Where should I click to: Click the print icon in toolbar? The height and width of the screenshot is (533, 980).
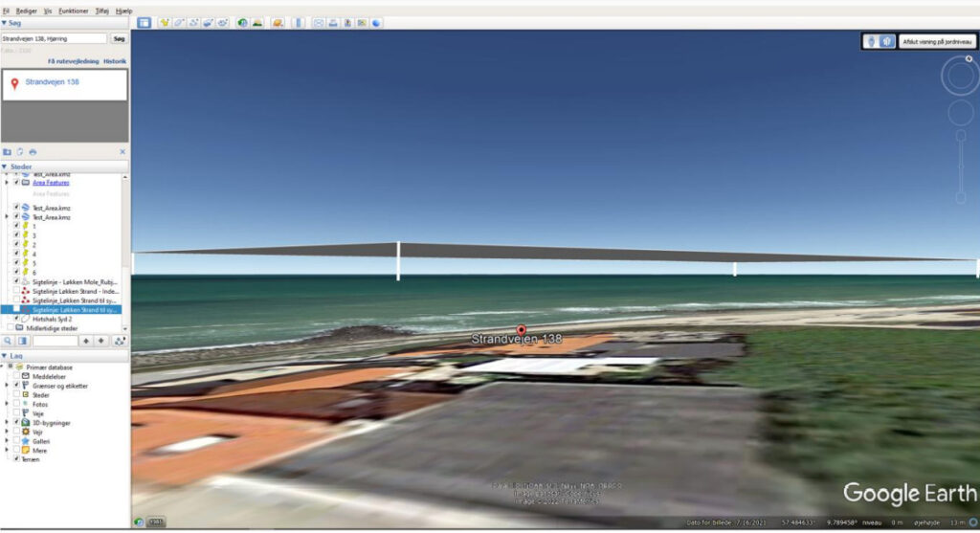tap(333, 22)
